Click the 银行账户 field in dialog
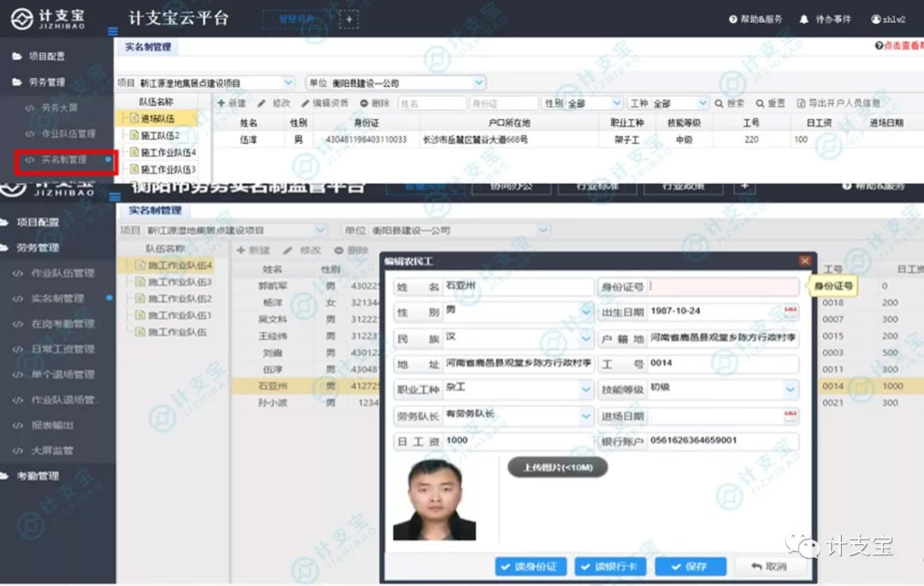924x586 pixels. 723,441
